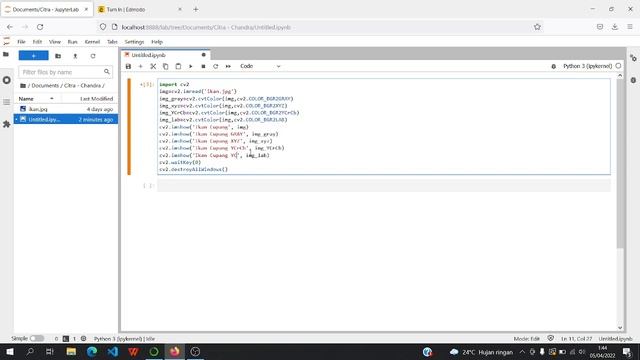This screenshot has height=360, width=640.
Task: Focus the Filter files by name field
Action: click(x=65, y=72)
